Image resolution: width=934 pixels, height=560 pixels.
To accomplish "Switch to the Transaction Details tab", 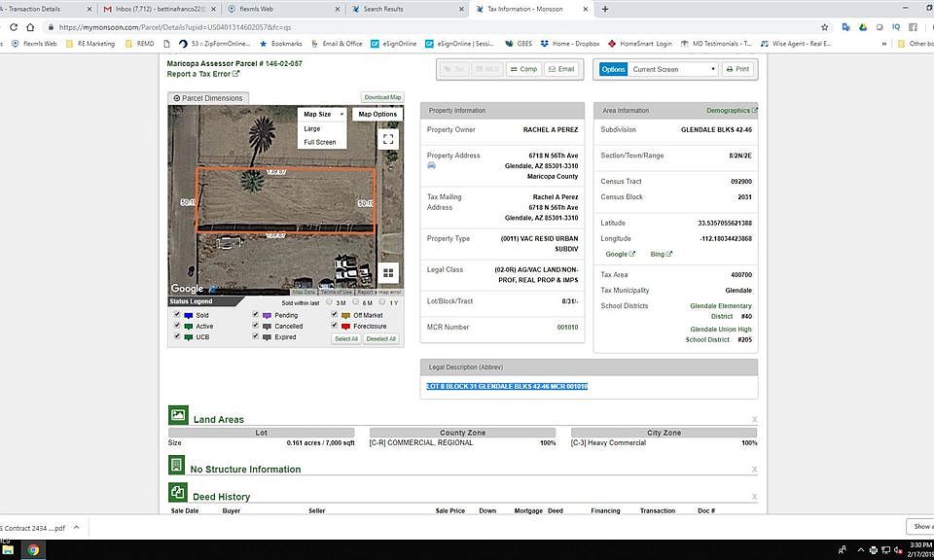I will coord(47,9).
